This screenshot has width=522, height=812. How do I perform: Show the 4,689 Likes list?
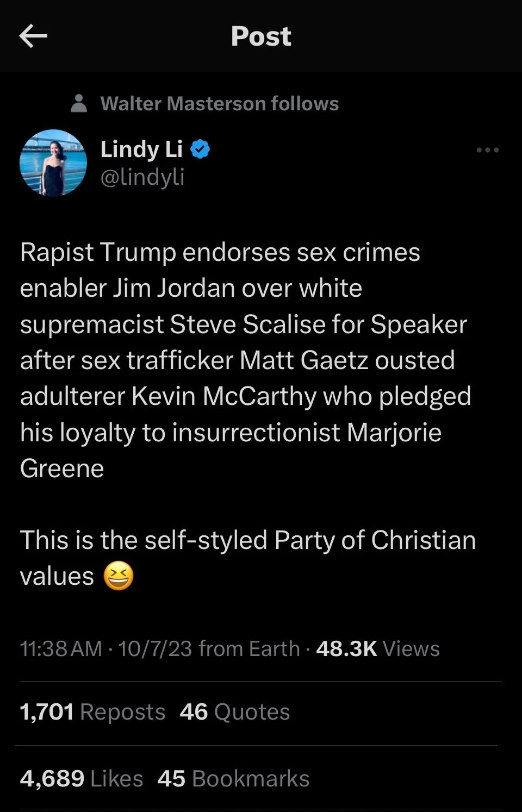pyautogui.click(x=82, y=778)
